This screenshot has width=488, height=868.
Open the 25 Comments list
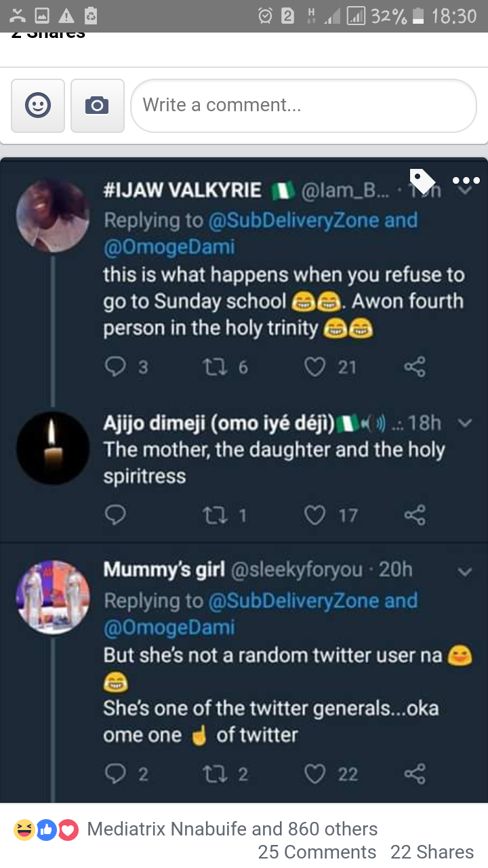pyautogui.click(x=317, y=852)
